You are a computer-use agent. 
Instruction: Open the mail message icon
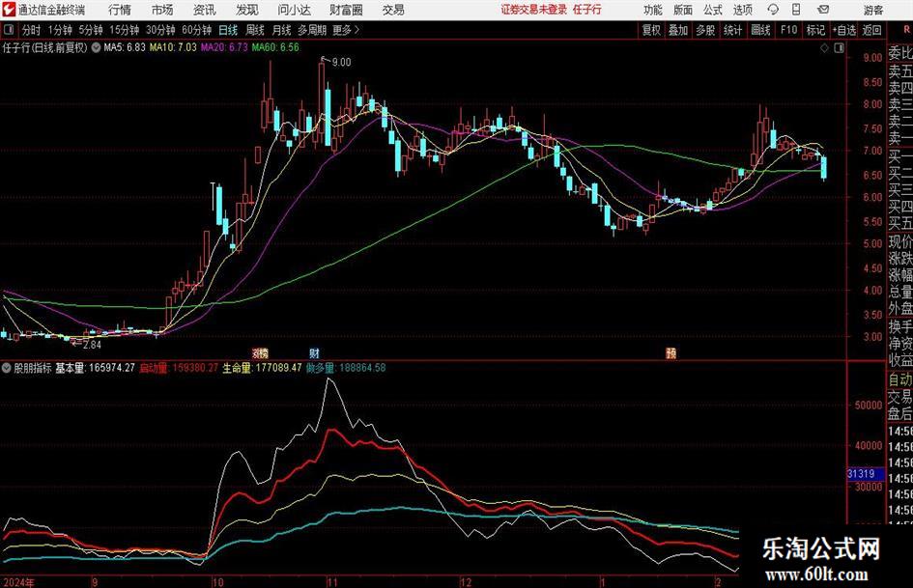823,10
